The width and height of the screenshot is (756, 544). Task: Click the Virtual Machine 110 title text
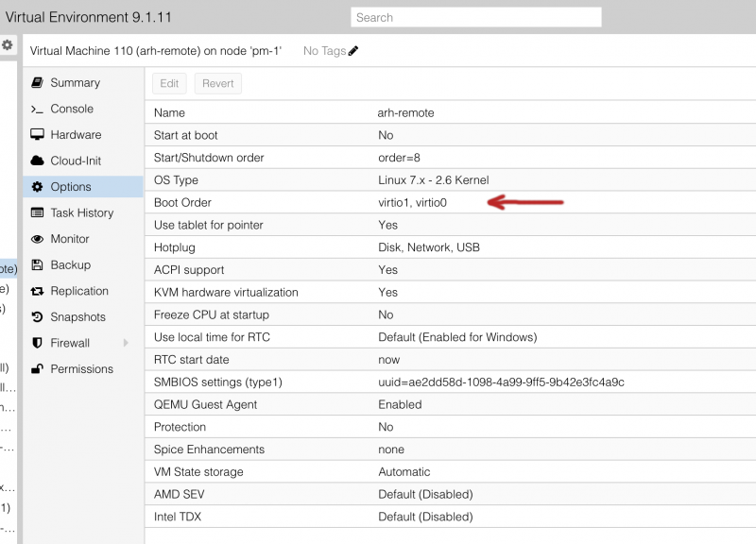pyautogui.click(x=156, y=51)
